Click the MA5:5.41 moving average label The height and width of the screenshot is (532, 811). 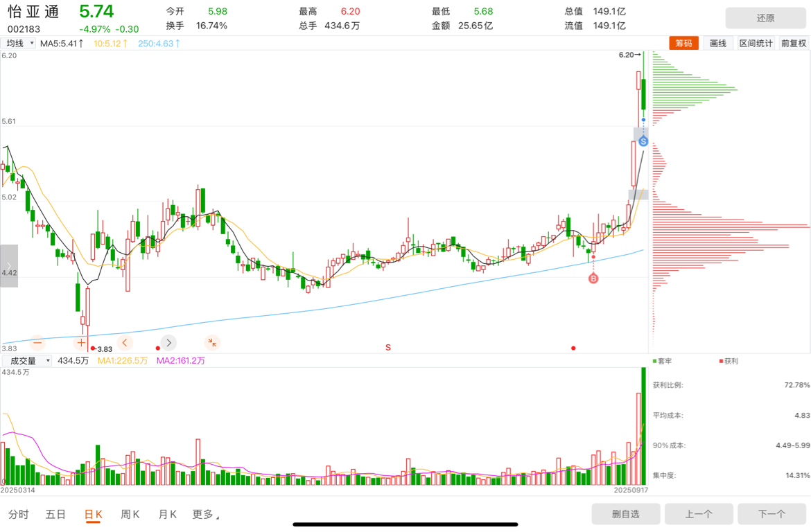click(x=62, y=44)
